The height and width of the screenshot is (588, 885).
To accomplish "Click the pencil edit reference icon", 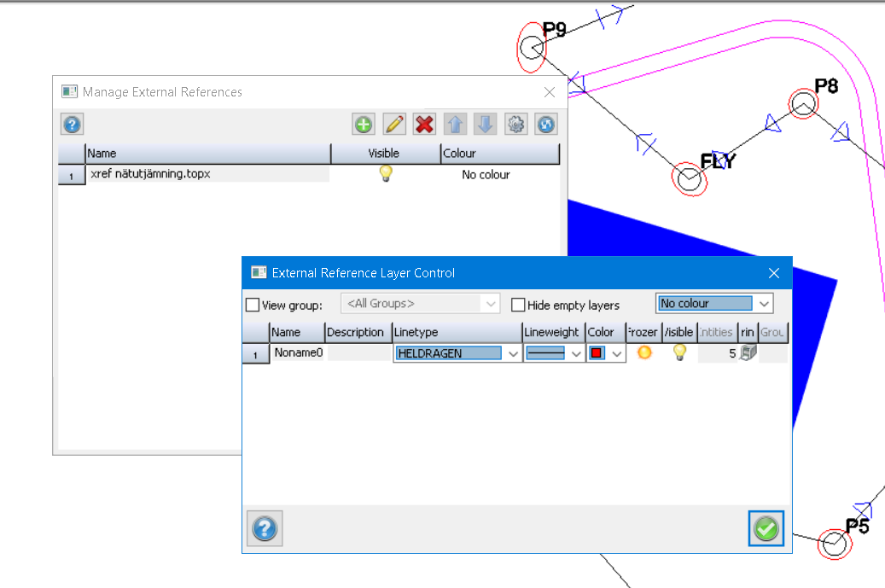I will click(x=394, y=125).
